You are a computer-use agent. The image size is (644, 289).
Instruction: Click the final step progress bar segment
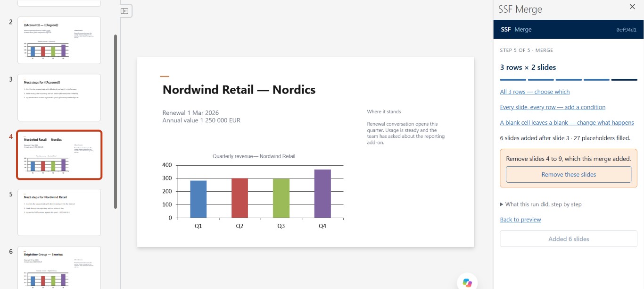pos(624,80)
